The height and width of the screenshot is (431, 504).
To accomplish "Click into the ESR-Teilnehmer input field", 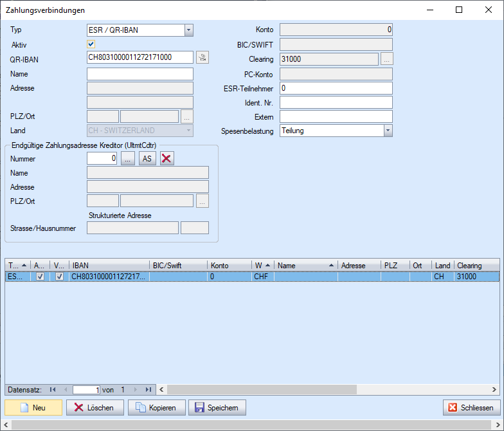I will 336,88.
